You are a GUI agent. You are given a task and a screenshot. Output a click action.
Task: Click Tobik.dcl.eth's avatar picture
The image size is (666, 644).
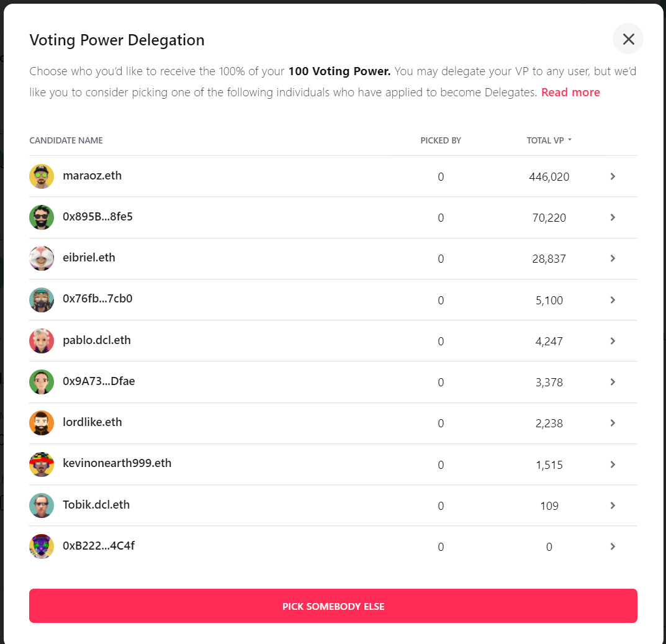[41, 506]
